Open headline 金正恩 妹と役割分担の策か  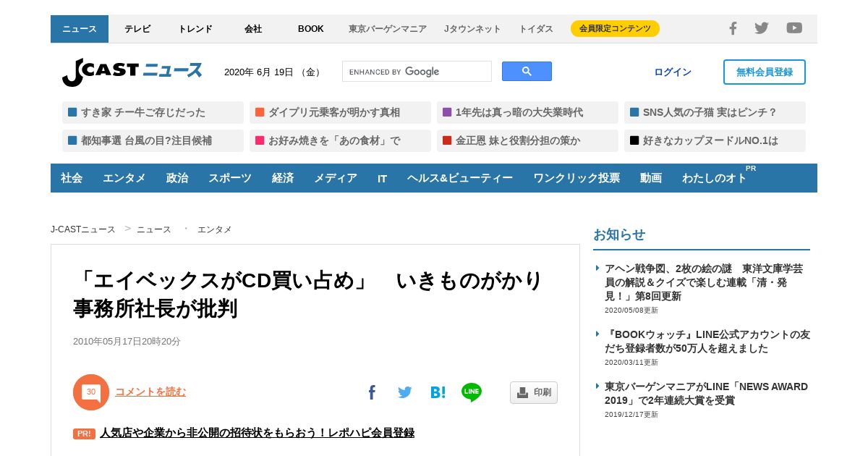coord(527,140)
